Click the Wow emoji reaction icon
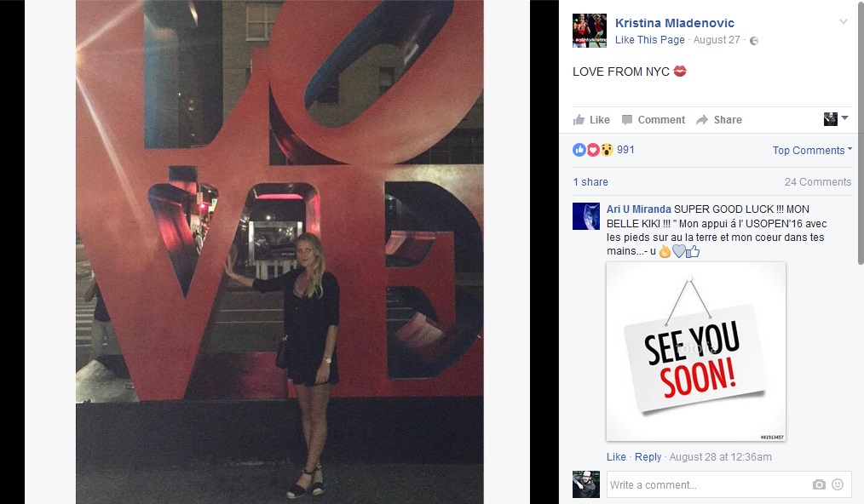This screenshot has height=504, width=864. (x=607, y=149)
